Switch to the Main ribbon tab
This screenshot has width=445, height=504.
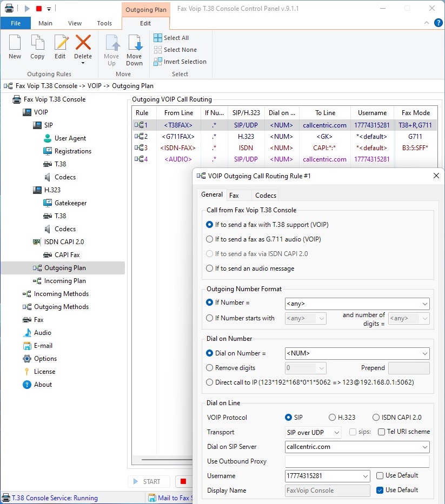(45, 23)
